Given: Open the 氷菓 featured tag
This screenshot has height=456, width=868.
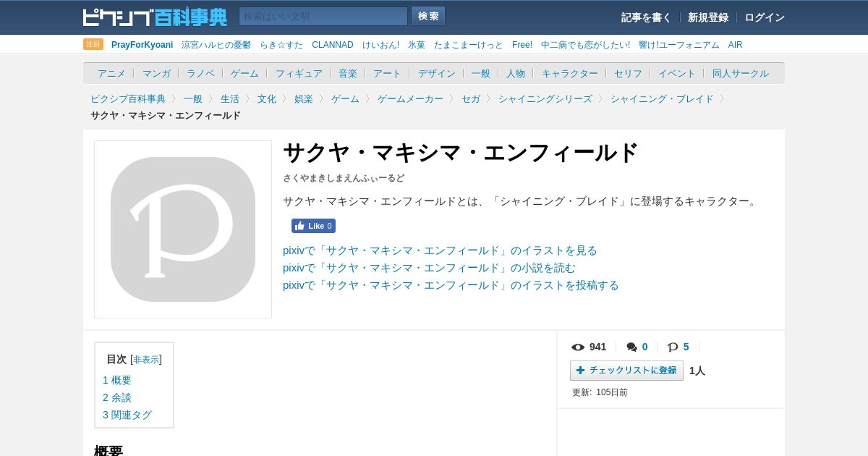Looking at the screenshot, I should [417, 45].
